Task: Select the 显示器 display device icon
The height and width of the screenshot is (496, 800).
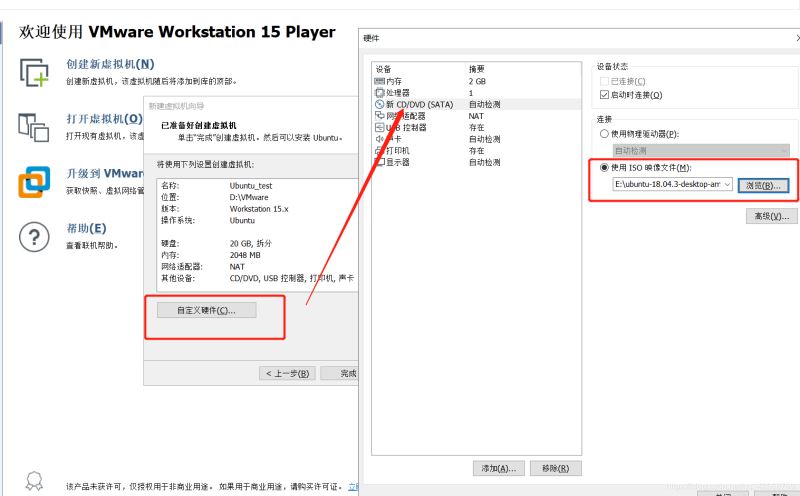Action: (379, 162)
